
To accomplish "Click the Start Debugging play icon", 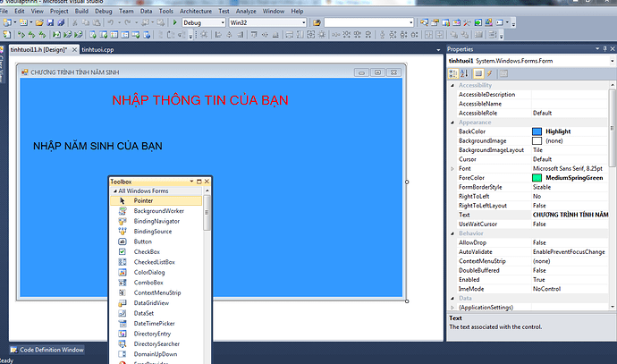I will pos(173,21).
